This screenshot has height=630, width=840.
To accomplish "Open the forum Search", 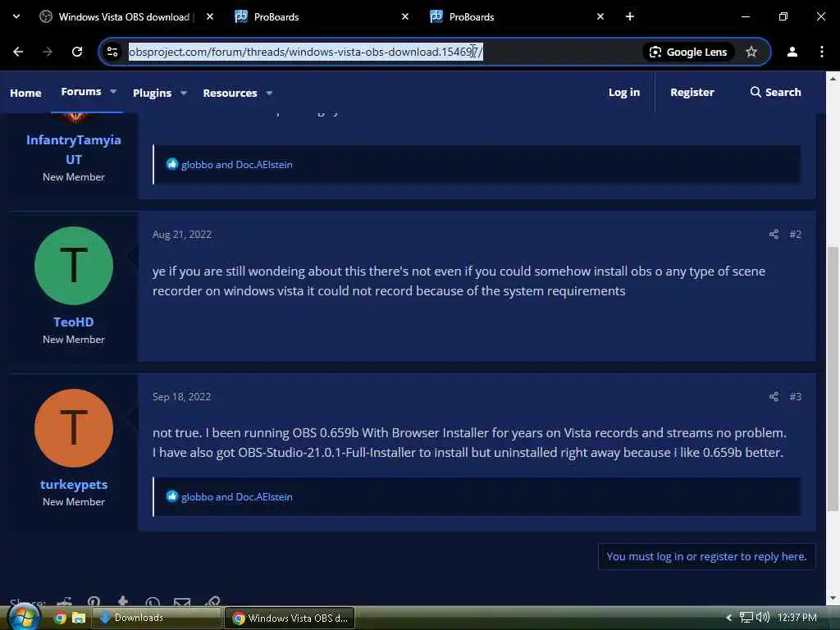I will [775, 92].
